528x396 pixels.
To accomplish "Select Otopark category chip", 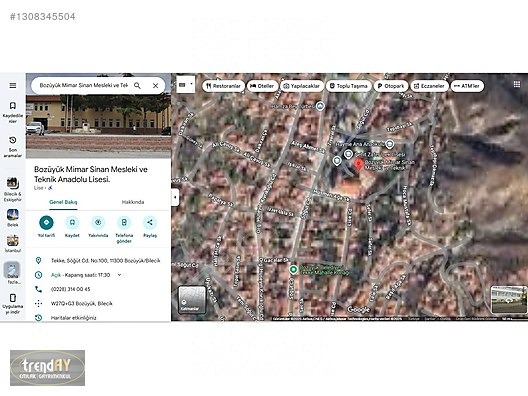I will tap(391, 86).
